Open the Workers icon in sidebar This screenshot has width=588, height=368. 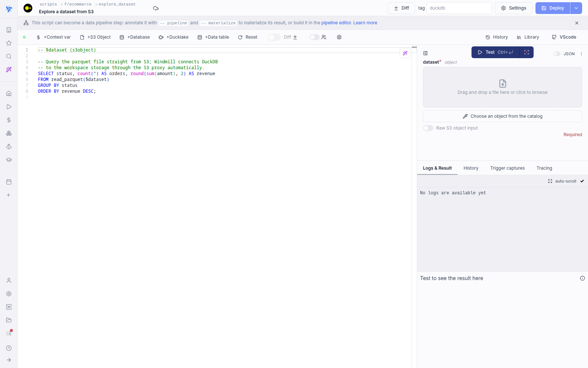[x=9, y=307]
